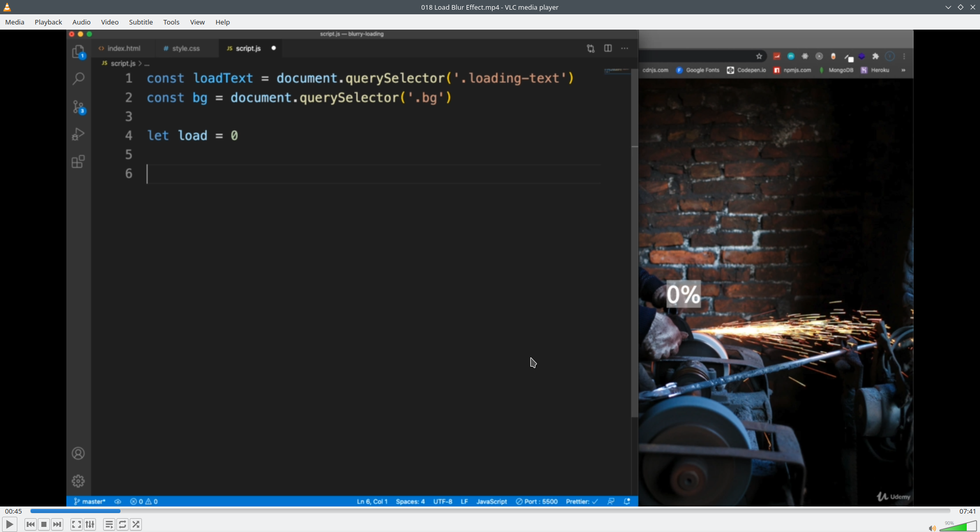Toggle random shuffle playback
The width and height of the screenshot is (980, 532).
(x=136, y=524)
